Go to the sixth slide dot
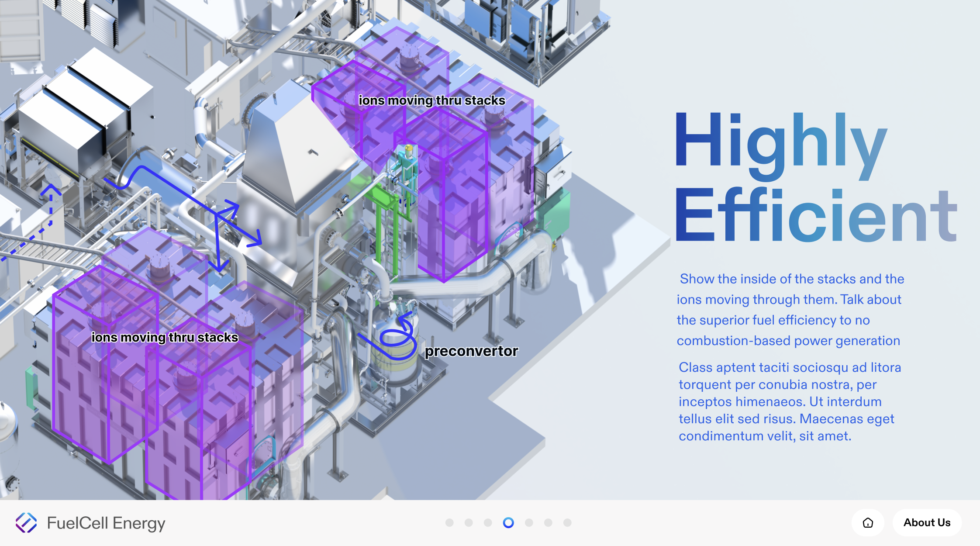Viewport: 980px width, 546px height. 548,522
